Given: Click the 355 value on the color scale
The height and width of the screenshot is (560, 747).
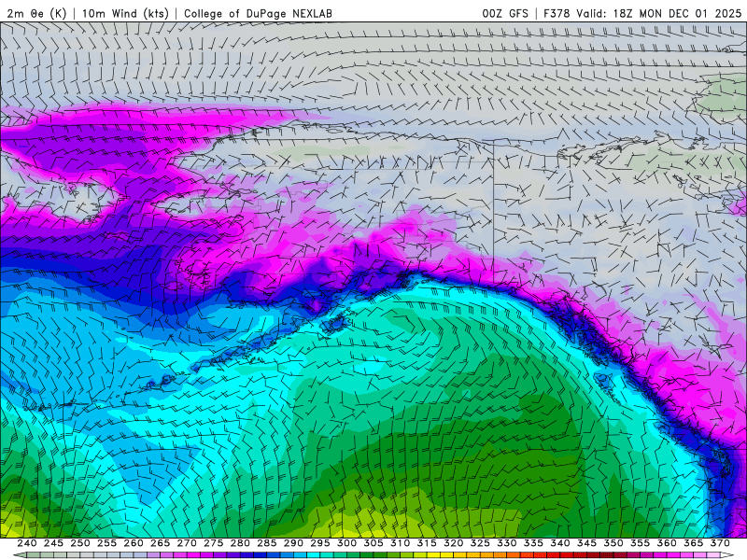Looking at the screenshot, I should pos(641,543).
